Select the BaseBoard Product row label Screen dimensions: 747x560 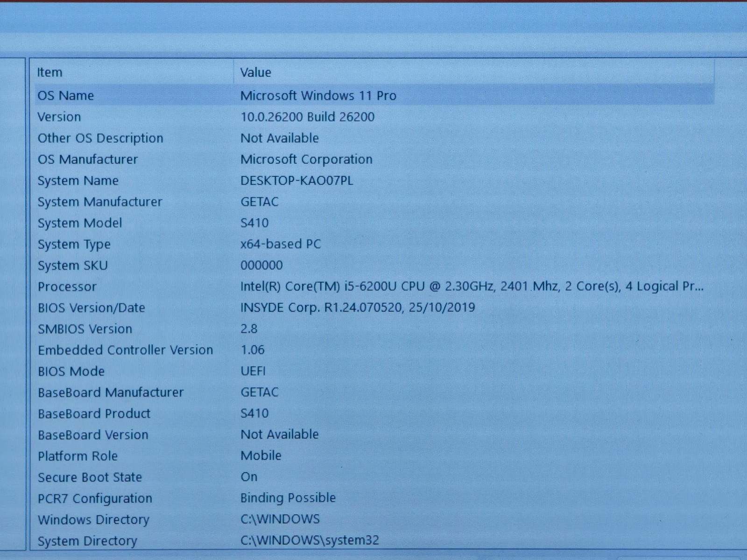[94, 414]
